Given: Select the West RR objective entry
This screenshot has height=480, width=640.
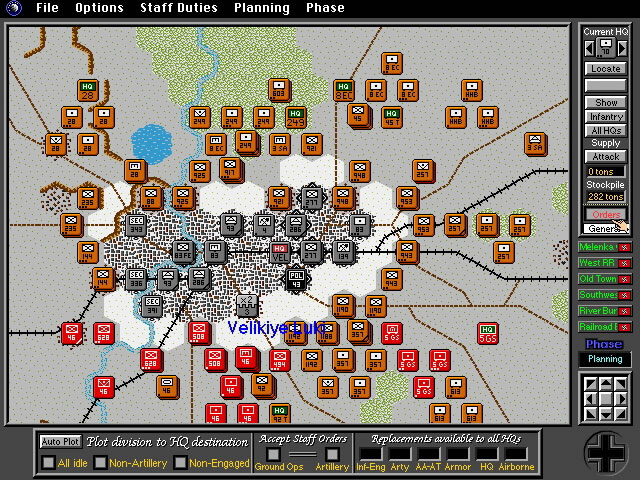Looking at the screenshot, I should (605, 263).
